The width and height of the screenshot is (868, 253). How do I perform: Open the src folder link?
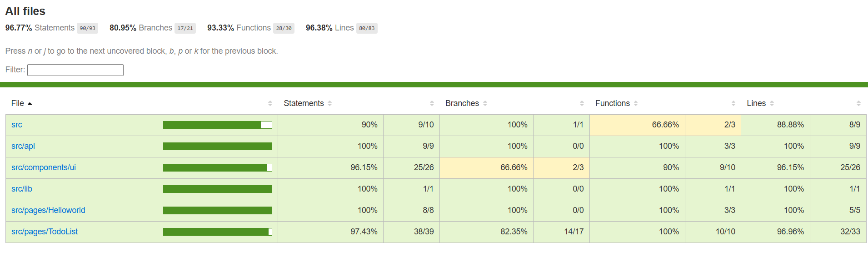tap(17, 125)
